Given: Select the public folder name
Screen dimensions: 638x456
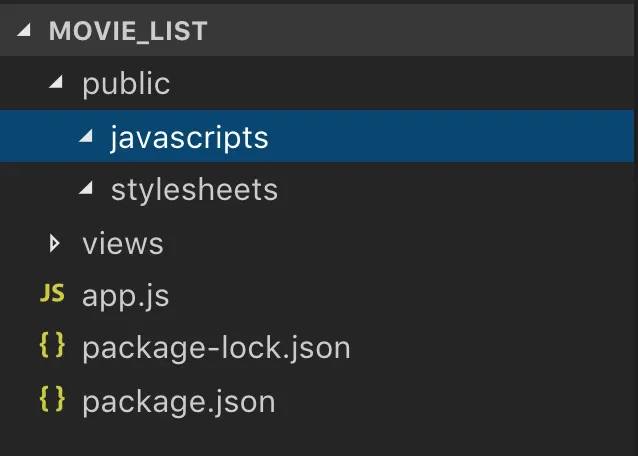Looking at the screenshot, I should pyautogui.click(x=126, y=84).
